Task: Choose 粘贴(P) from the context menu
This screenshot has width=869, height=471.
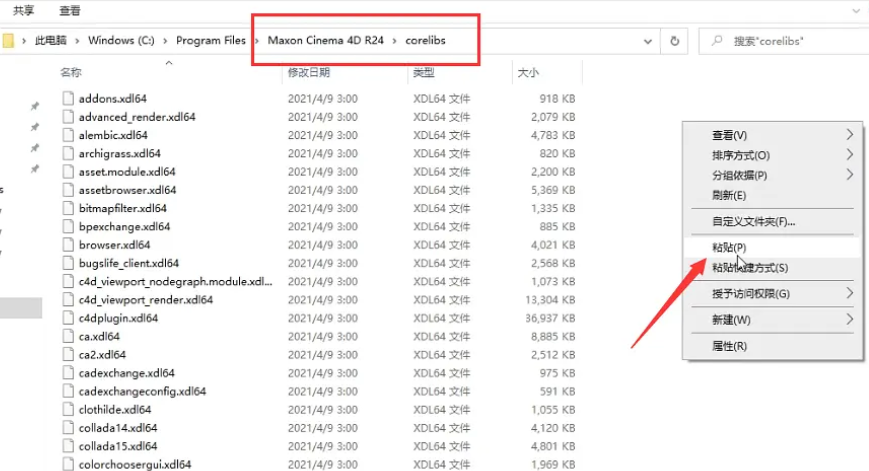Action: [x=772, y=247]
